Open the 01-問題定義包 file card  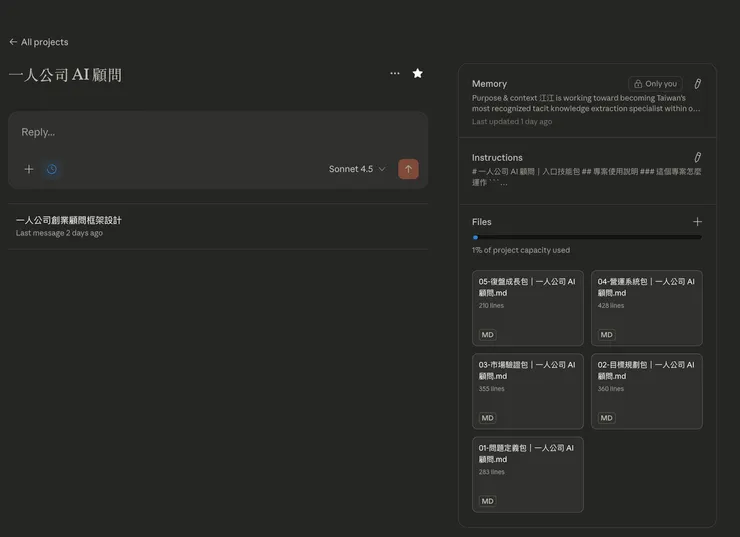528,474
